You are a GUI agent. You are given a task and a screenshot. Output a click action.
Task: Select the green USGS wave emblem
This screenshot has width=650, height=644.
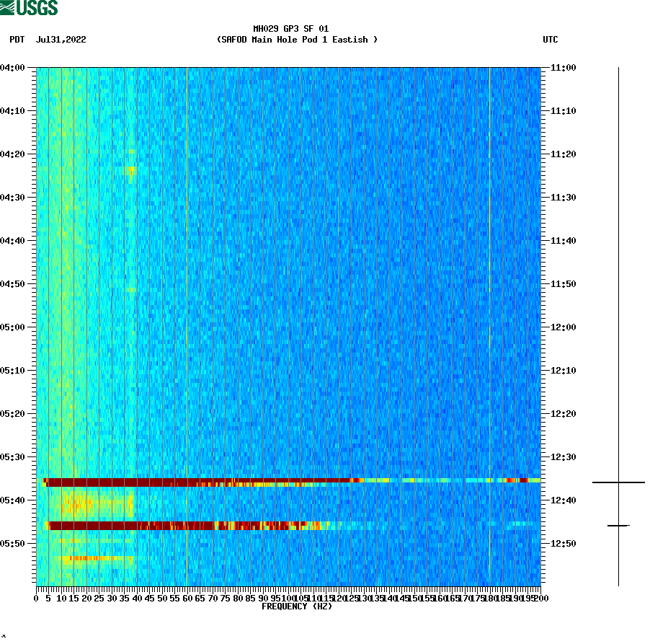coord(7,7)
